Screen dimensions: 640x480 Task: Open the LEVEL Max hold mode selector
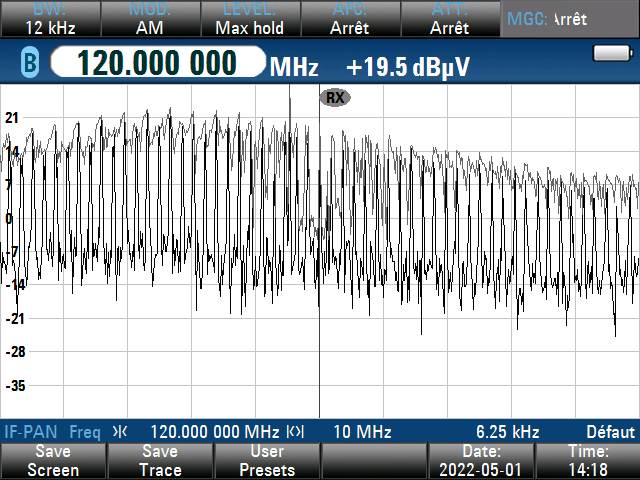tap(249, 19)
